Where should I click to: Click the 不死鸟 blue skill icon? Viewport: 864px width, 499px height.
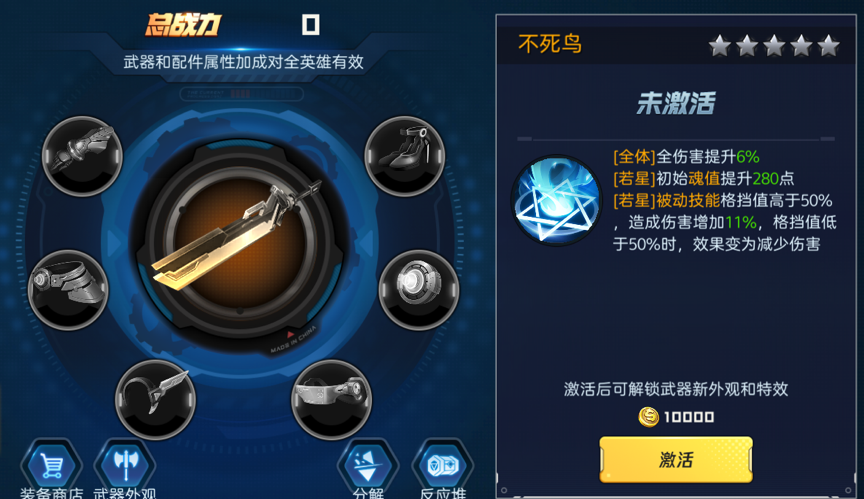pyautogui.click(x=557, y=200)
